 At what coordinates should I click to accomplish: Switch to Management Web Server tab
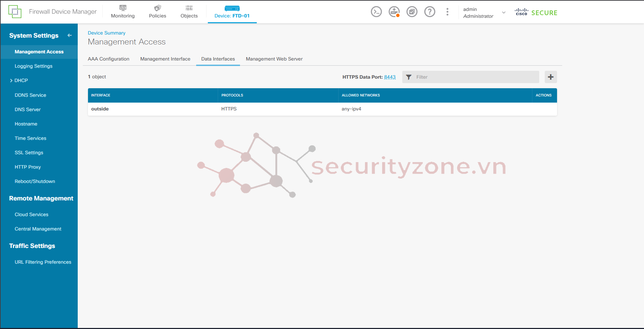pyautogui.click(x=274, y=59)
